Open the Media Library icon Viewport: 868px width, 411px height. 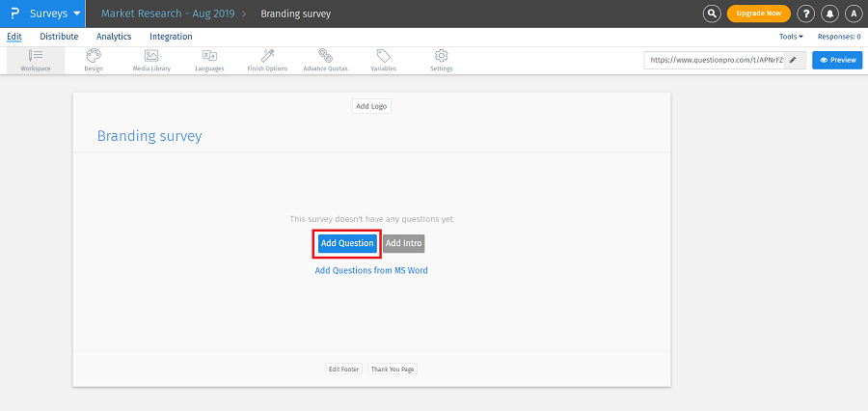pyautogui.click(x=151, y=56)
